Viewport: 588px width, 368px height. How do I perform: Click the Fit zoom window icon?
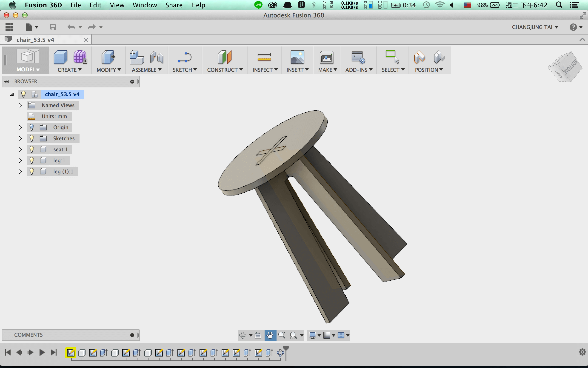[294, 335]
